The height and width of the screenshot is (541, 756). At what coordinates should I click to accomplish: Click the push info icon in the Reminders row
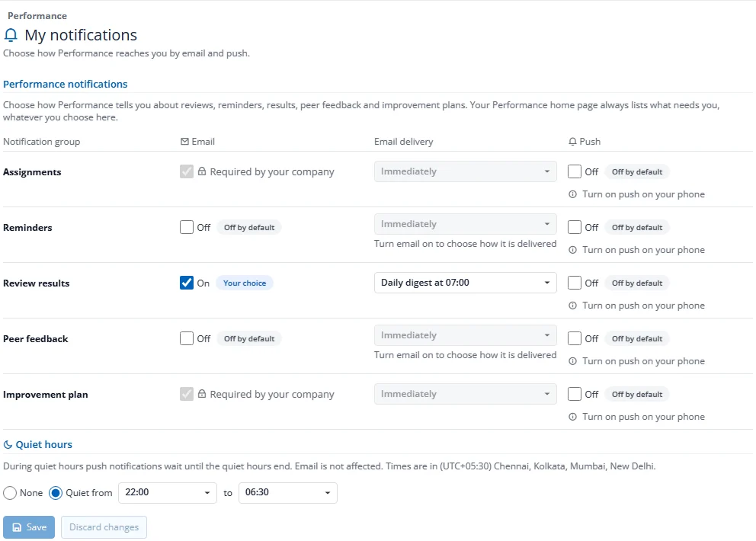click(572, 250)
